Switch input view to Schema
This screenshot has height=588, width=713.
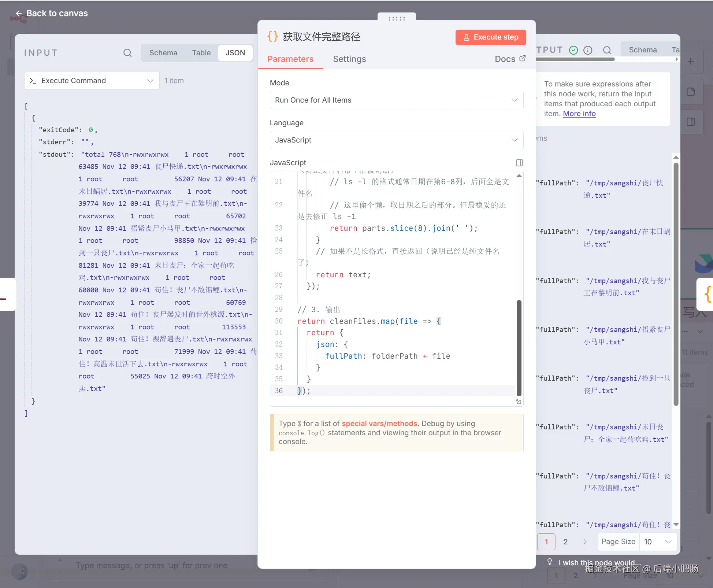click(163, 53)
